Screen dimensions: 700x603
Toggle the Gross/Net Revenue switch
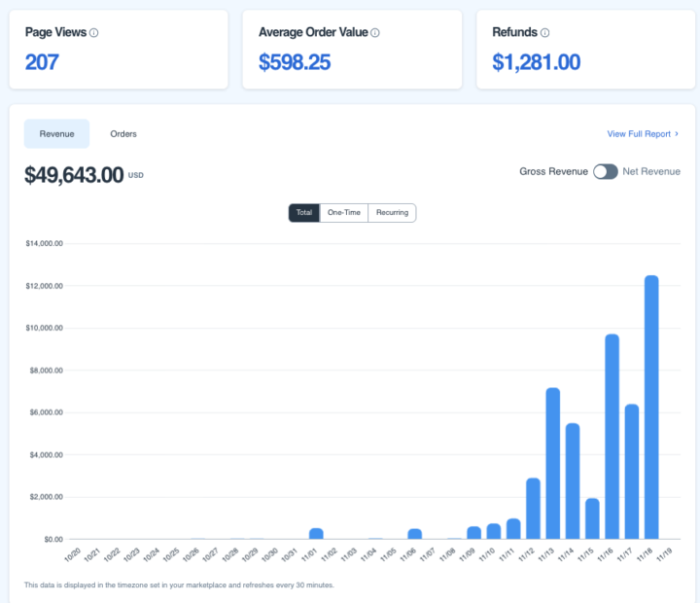click(606, 171)
